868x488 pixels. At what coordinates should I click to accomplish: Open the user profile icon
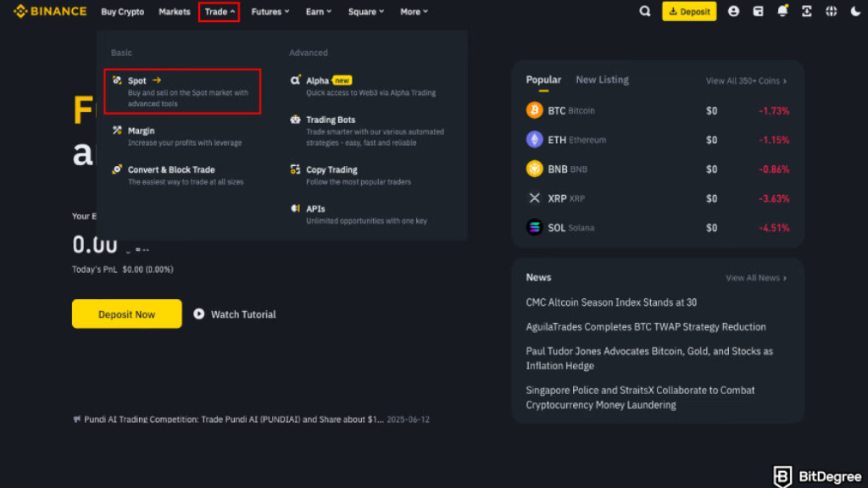733,11
